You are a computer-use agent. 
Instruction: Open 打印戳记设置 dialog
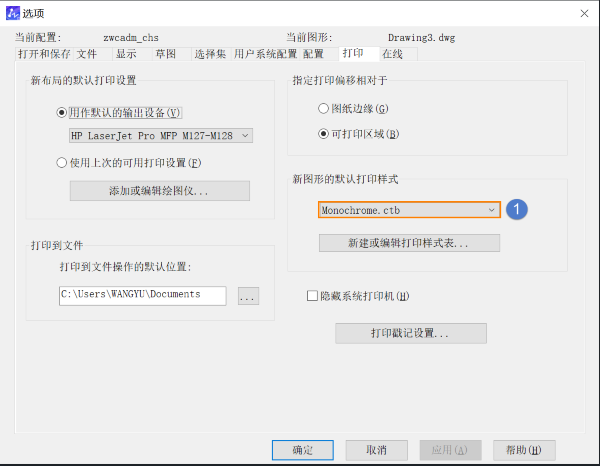[411, 333]
